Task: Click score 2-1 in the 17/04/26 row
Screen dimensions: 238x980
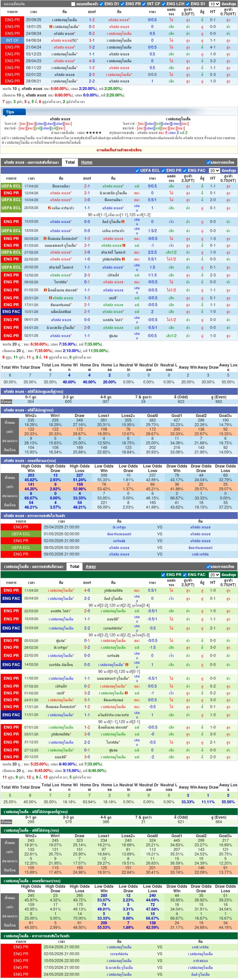Action: 87,186
